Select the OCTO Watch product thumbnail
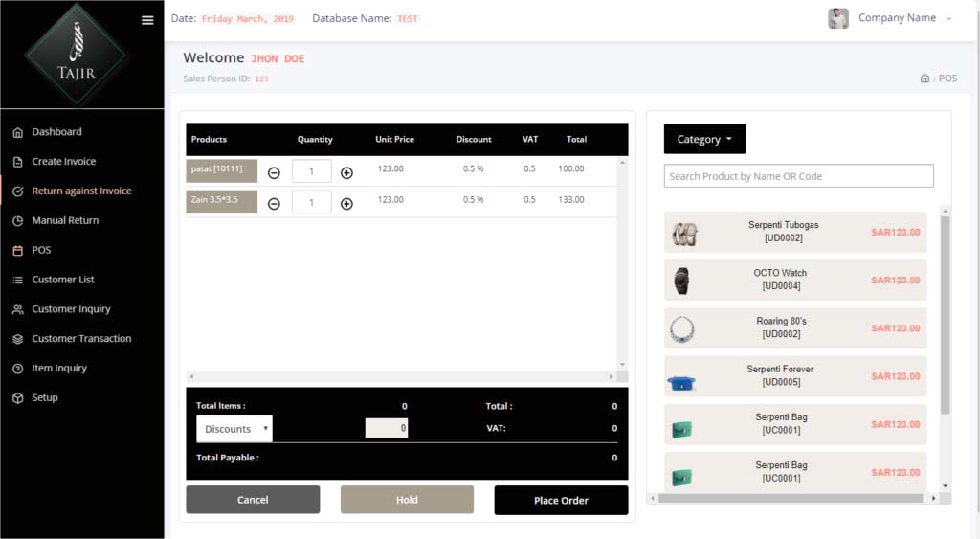The width and height of the screenshot is (980, 539). 681,281
